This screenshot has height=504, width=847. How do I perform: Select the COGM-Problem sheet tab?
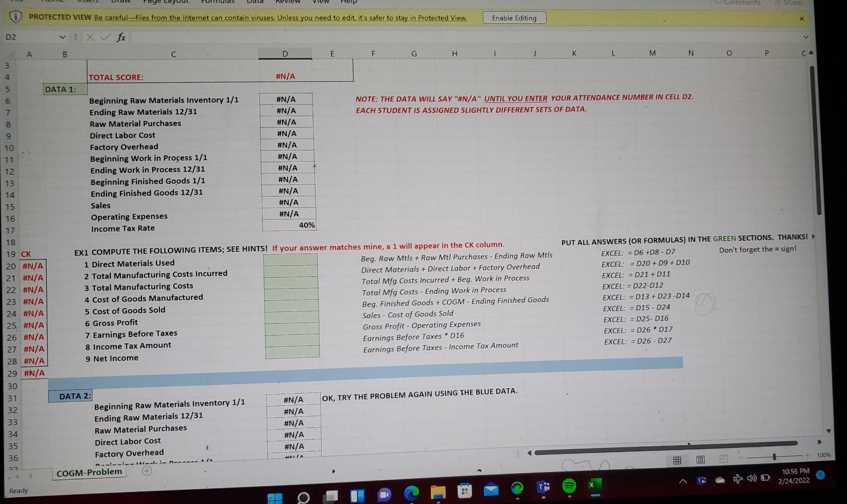click(x=89, y=473)
